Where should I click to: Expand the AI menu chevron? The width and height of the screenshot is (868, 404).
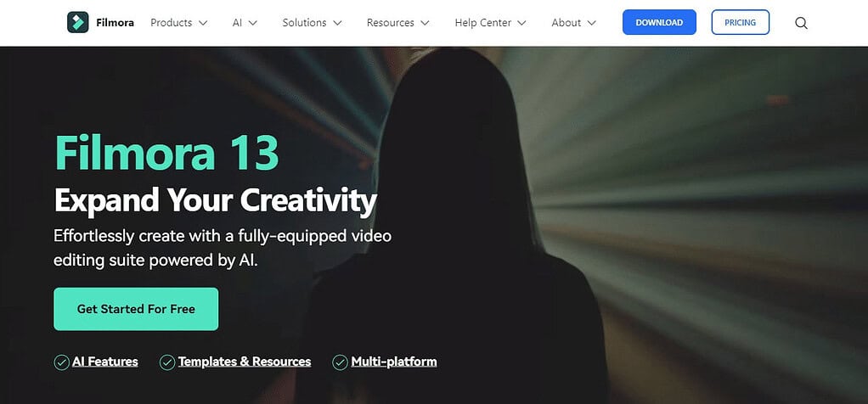(x=252, y=23)
